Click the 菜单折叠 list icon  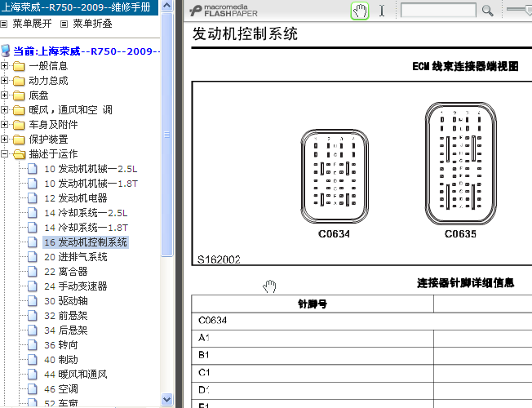(64, 24)
